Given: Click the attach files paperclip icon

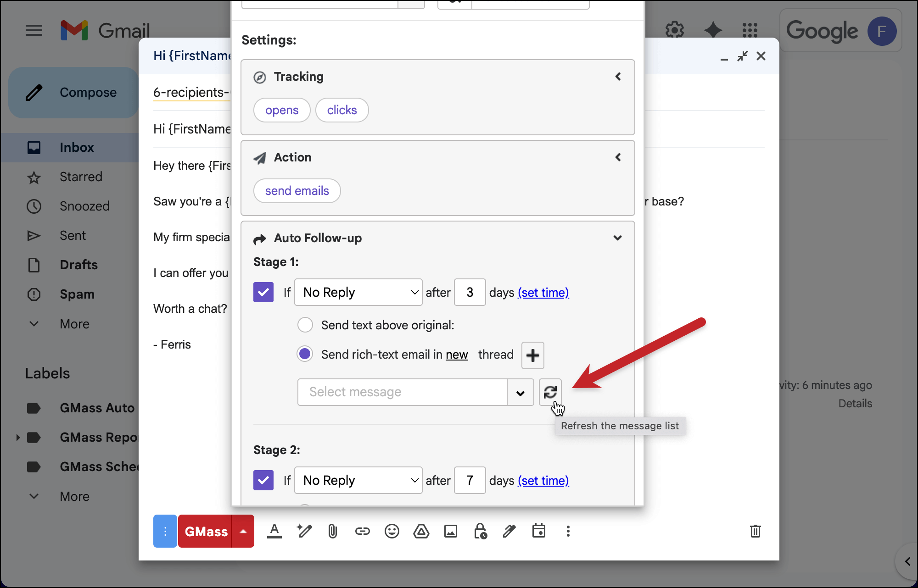Looking at the screenshot, I should click(333, 531).
